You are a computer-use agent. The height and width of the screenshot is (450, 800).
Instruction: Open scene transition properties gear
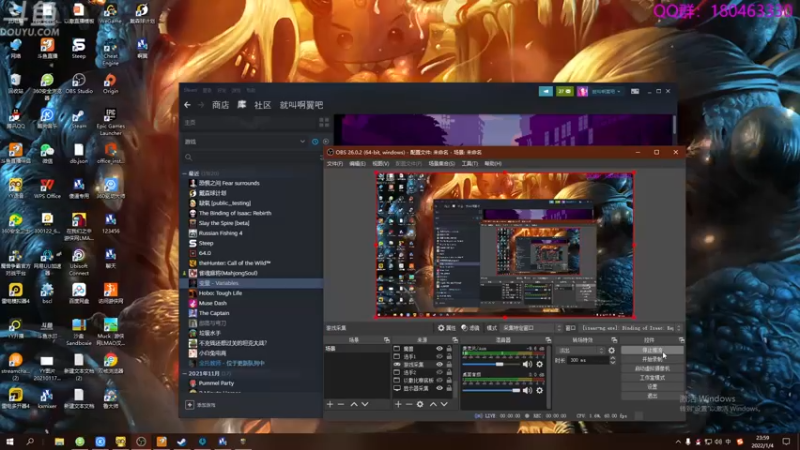coord(612,351)
